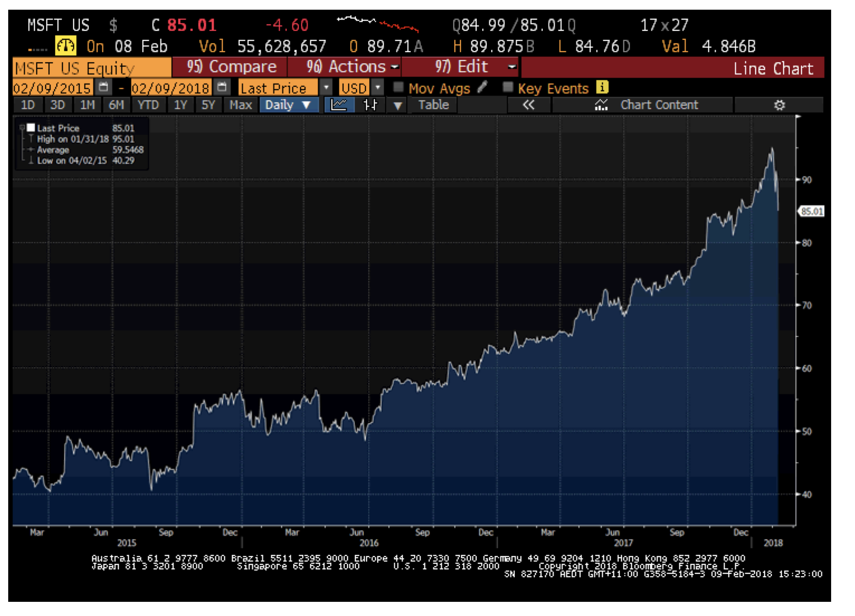Click the Val 4.846B value

[709, 46]
